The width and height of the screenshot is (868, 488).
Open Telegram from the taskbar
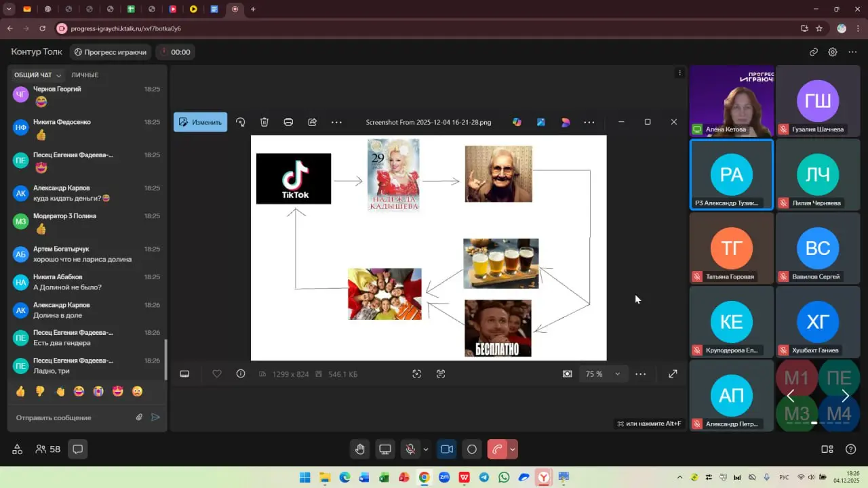[x=484, y=477]
